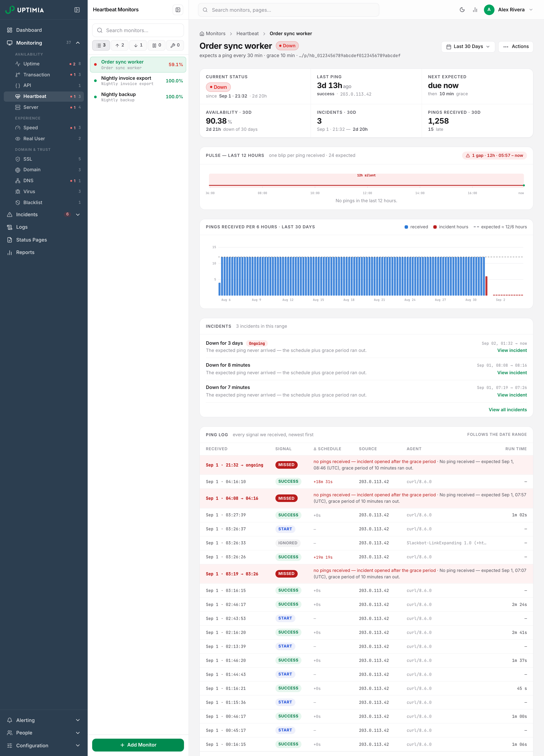
Task: Expand the People section
Action: pyautogui.click(x=44, y=733)
